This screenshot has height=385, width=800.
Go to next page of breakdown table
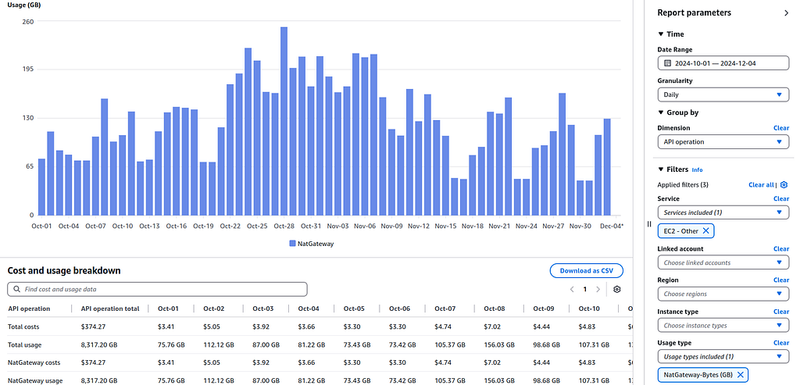tap(598, 289)
